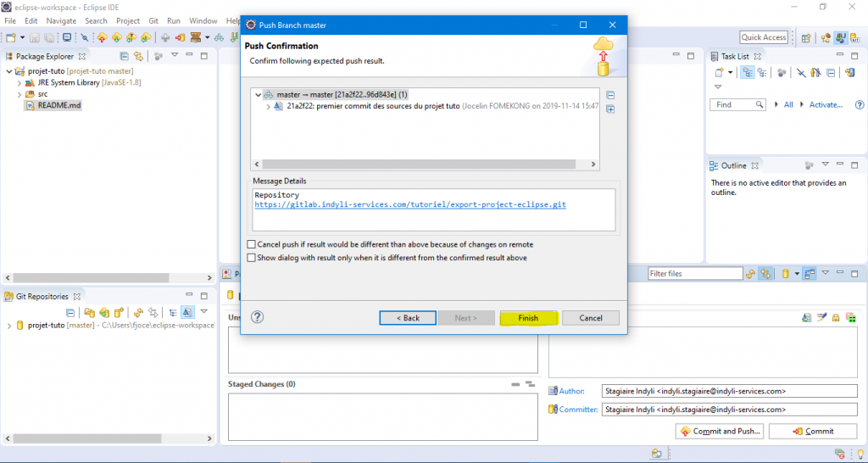Click the Push to upstream cloud icon
868x463 pixels.
pos(103,37)
